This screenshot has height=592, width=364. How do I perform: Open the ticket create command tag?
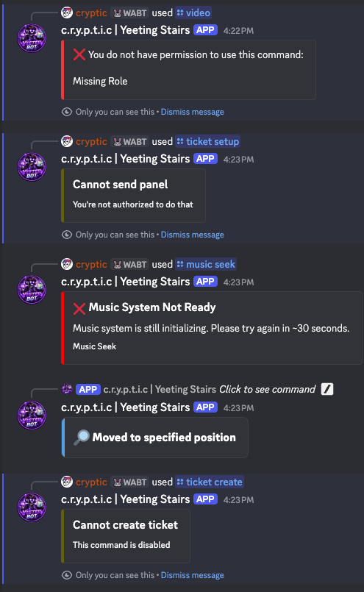pyautogui.click(x=210, y=482)
